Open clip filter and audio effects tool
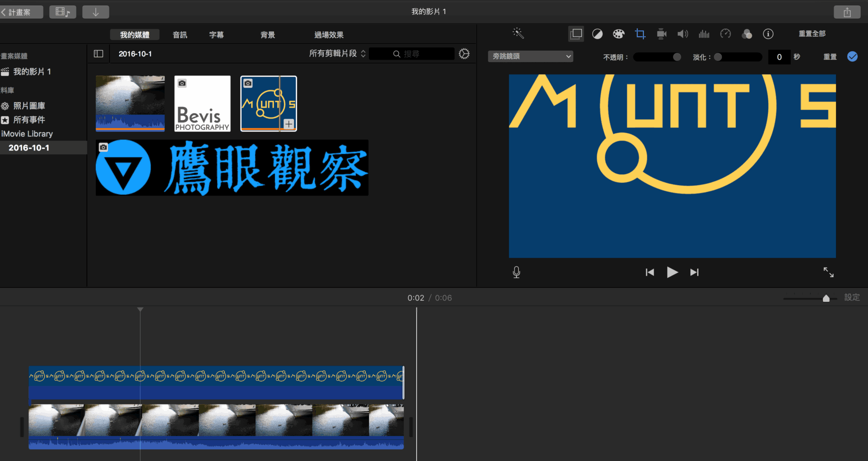This screenshot has width=868, height=461. pos(747,34)
